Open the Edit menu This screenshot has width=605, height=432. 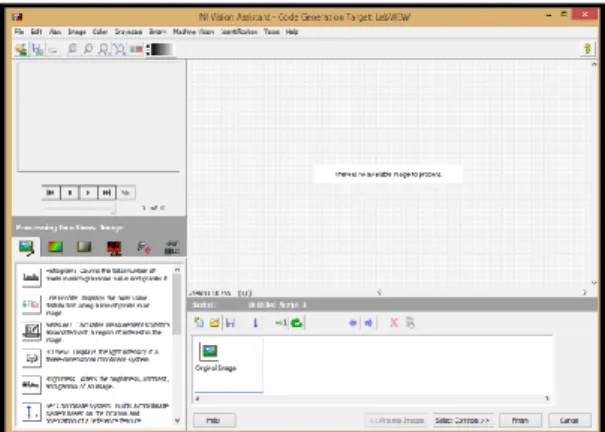[36, 32]
